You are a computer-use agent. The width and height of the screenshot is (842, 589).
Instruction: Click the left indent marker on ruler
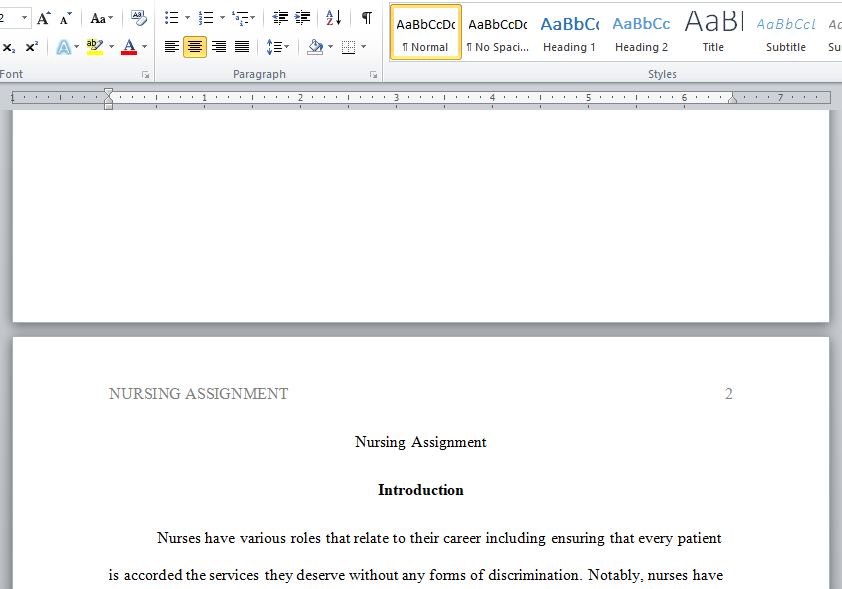click(108, 106)
